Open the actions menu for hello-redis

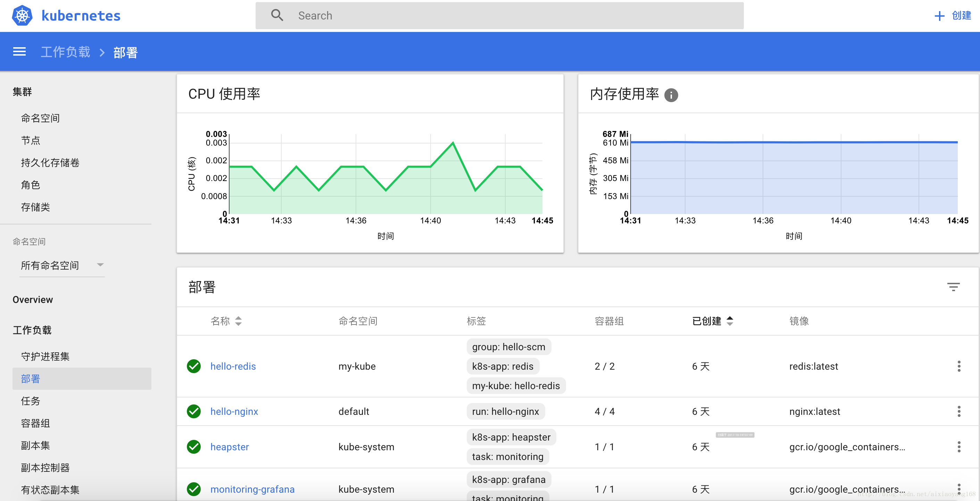click(x=959, y=366)
